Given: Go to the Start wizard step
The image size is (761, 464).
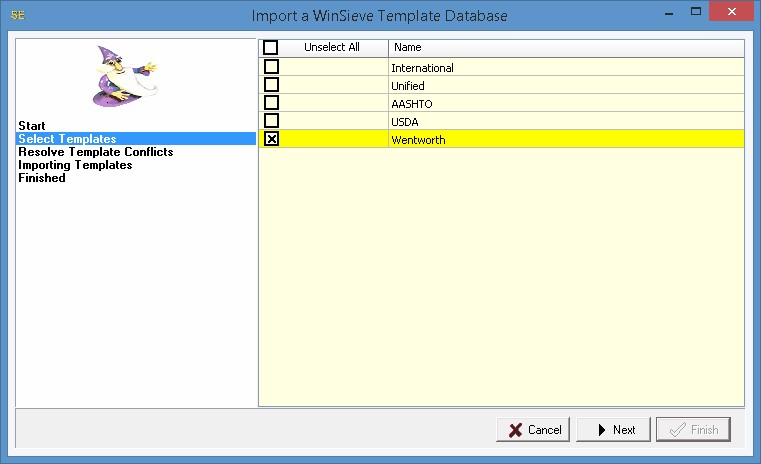Looking at the screenshot, I should click(31, 126).
